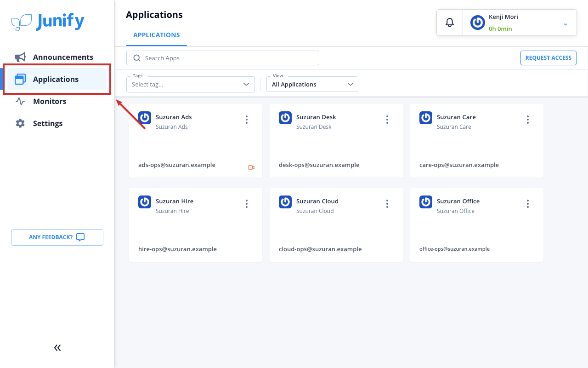Click care-ops@suzuran.example text

pyautogui.click(x=459, y=165)
